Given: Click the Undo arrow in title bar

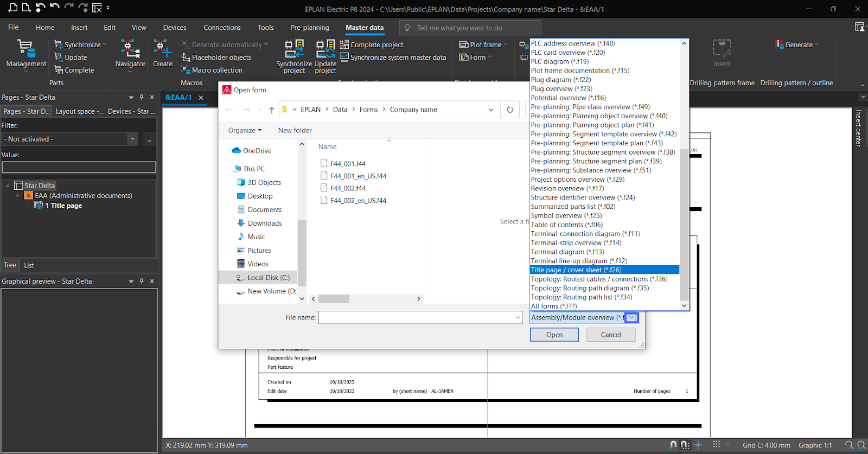Looking at the screenshot, I should pyautogui.click(x=54, y=7).
